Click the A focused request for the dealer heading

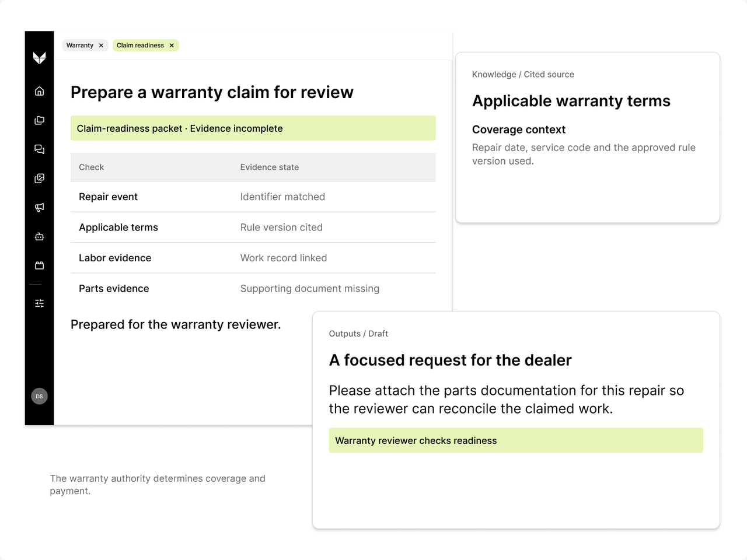point(451,360)
